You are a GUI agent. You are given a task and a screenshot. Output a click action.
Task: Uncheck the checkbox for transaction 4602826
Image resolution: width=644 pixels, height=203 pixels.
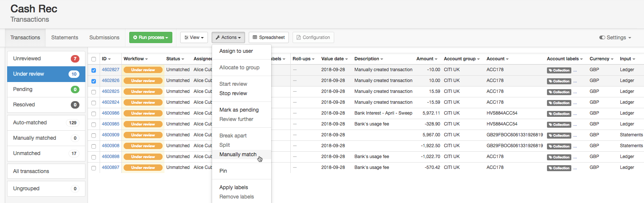tap(94, 81)
